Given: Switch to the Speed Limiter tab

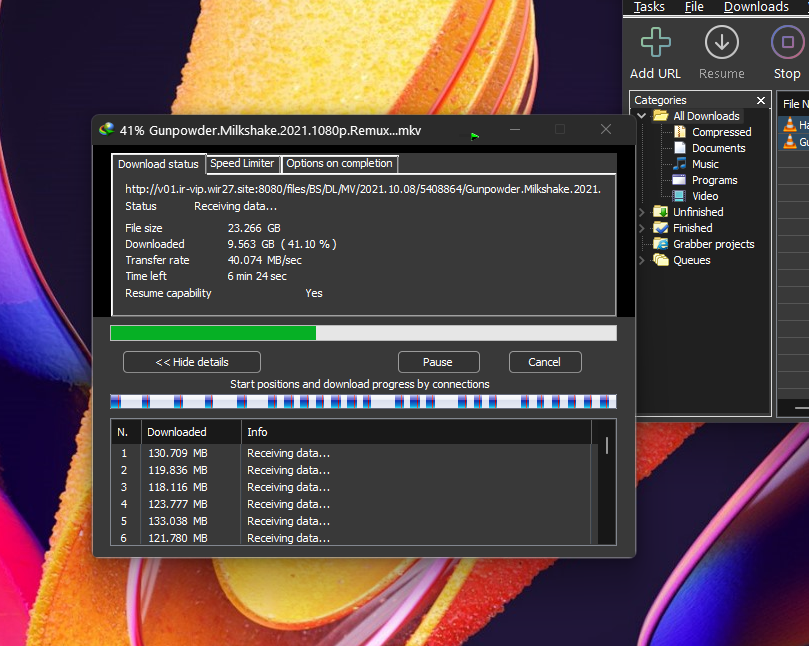Looking at the screenshot, I should point(242,164).
